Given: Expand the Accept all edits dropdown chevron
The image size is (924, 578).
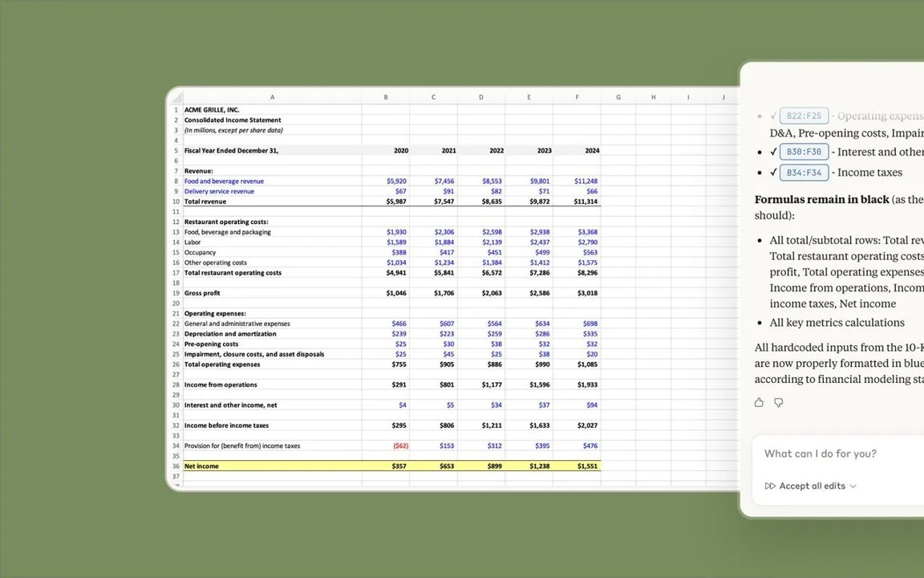Looking at the screenshot, I should [x=853, y=486].
